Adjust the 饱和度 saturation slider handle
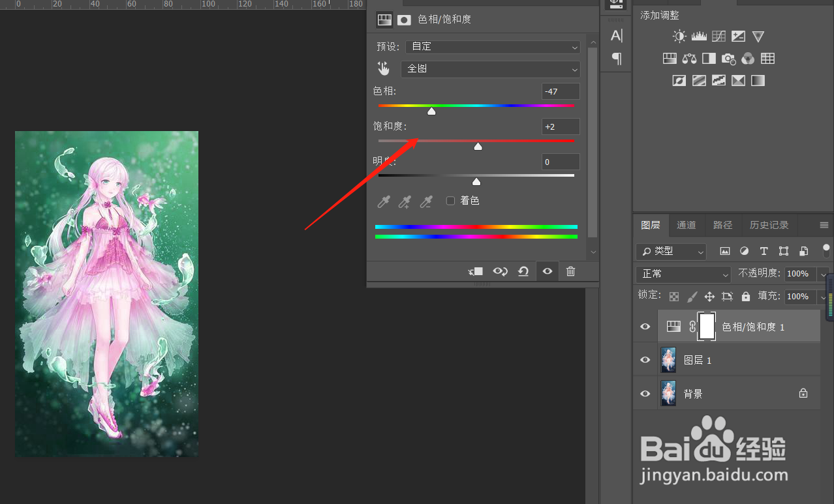The width and height of the screenshot is (834, 504). click(478, 147)
